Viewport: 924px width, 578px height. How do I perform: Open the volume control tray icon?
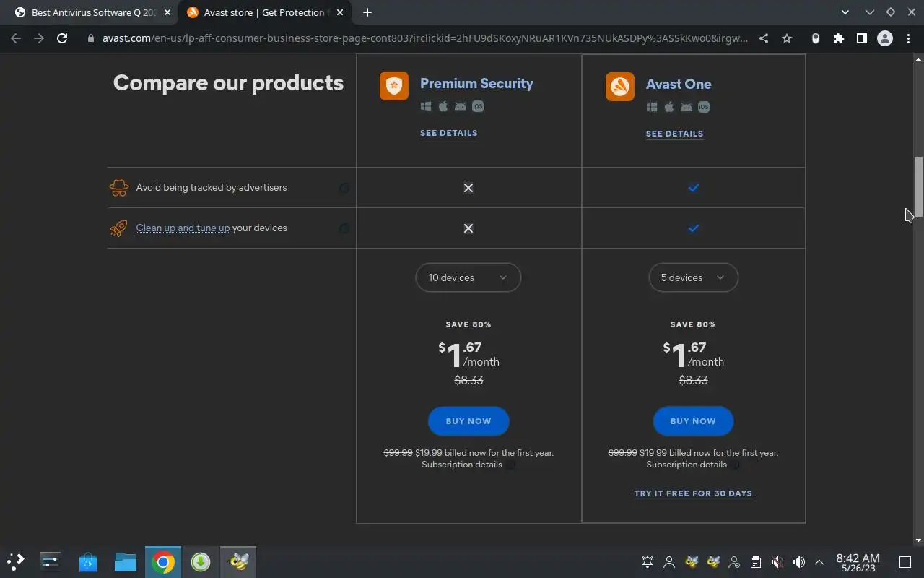click(x=798, y=561)
